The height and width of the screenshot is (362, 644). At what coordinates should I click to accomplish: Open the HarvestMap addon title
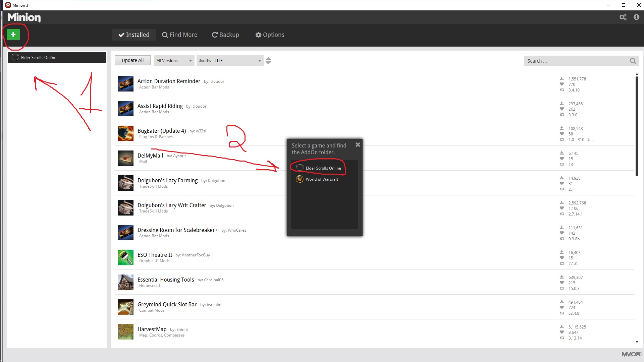[x=152, y=329]
